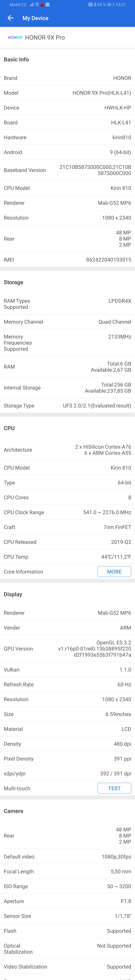Tap the RAM row showing Total:6 GB
Image resolution: width=135 pixels, height=980 pixels.
coord(67,366)
